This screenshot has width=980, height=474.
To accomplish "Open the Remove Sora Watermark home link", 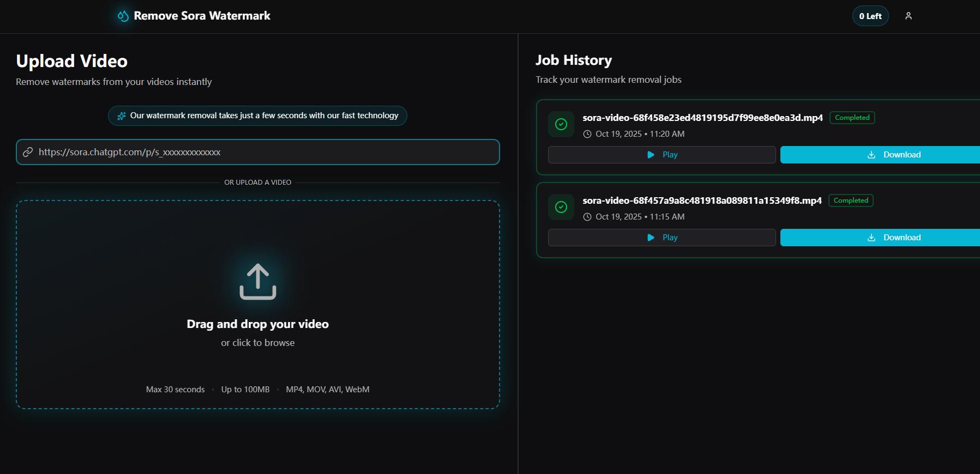I will tap(194, 16).
